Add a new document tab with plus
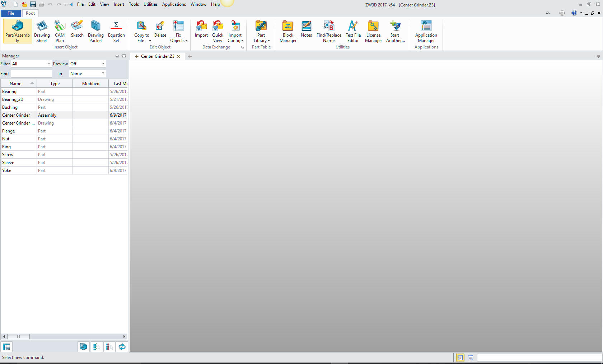 click(x=190, y=56)
